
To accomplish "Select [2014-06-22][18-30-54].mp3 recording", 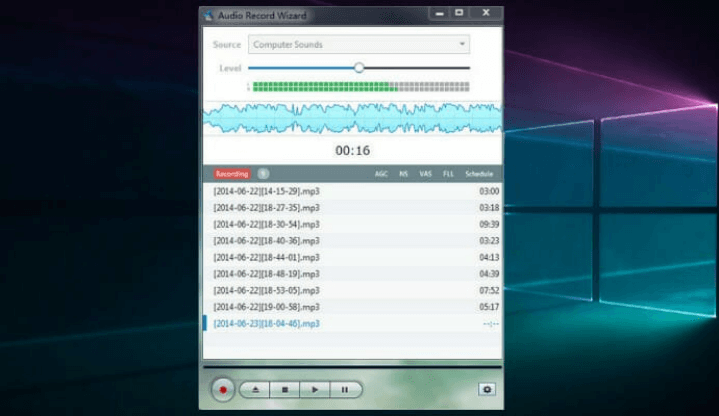I will [x=353, y=224].
